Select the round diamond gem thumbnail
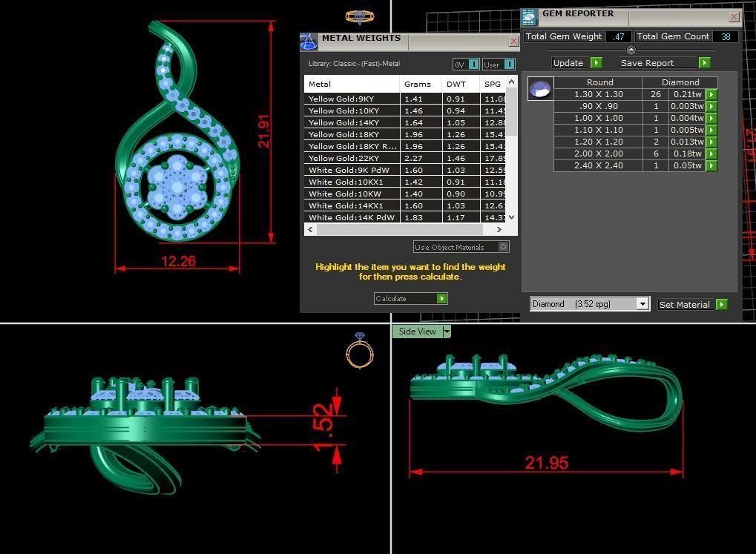This screenshot has width=756, height=554. tap(540, 89)
